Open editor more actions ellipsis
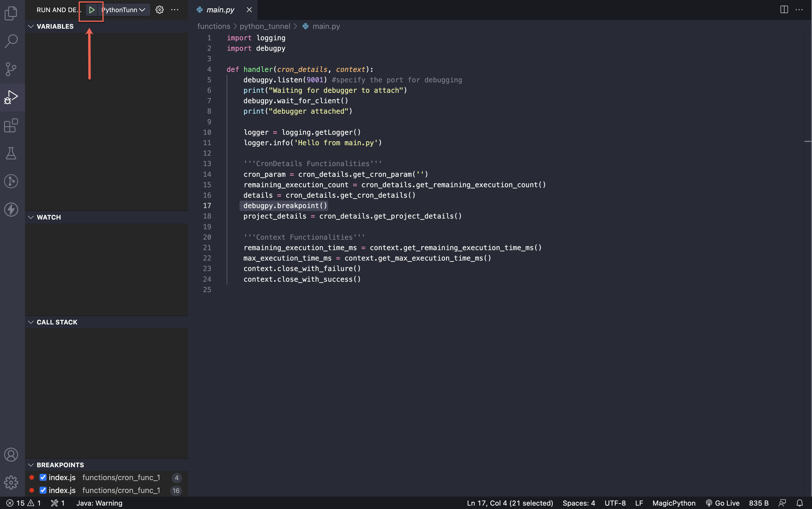 800,10
